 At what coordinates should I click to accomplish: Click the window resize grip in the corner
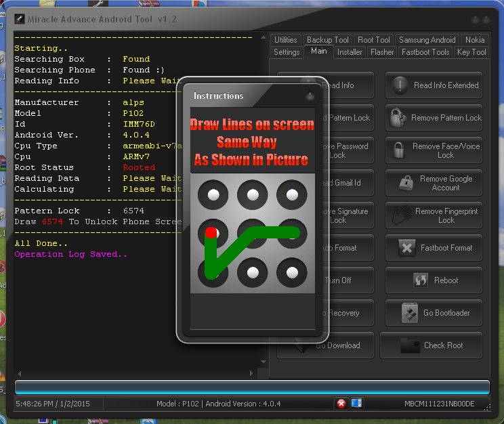tap(487, 407)
